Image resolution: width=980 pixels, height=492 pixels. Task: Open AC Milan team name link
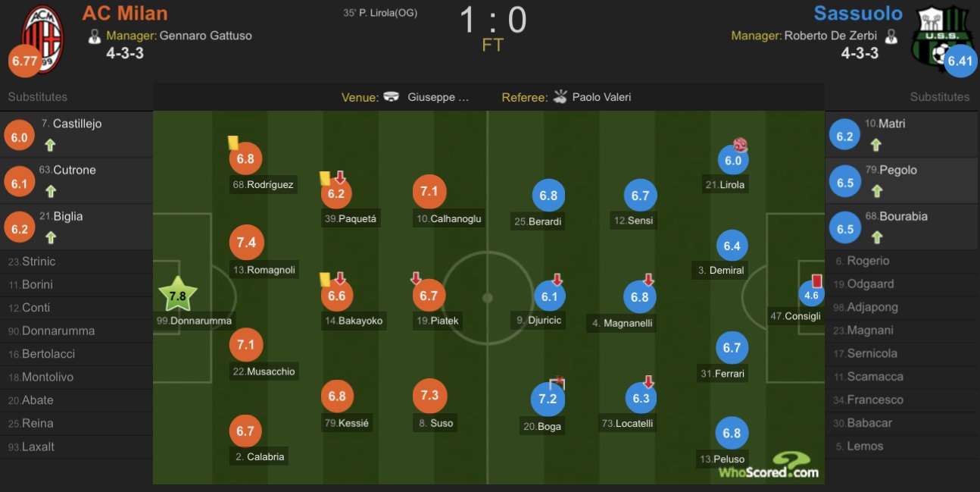point(125,14)
